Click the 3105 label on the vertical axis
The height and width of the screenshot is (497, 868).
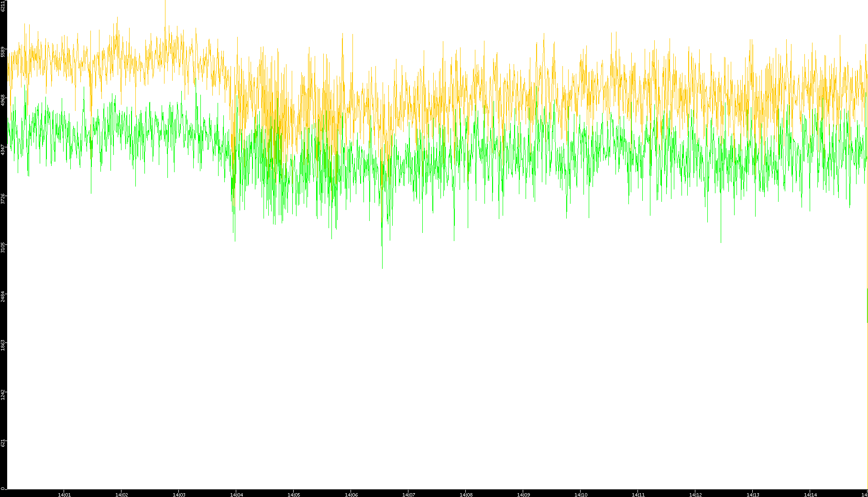[x=3, y=248]
